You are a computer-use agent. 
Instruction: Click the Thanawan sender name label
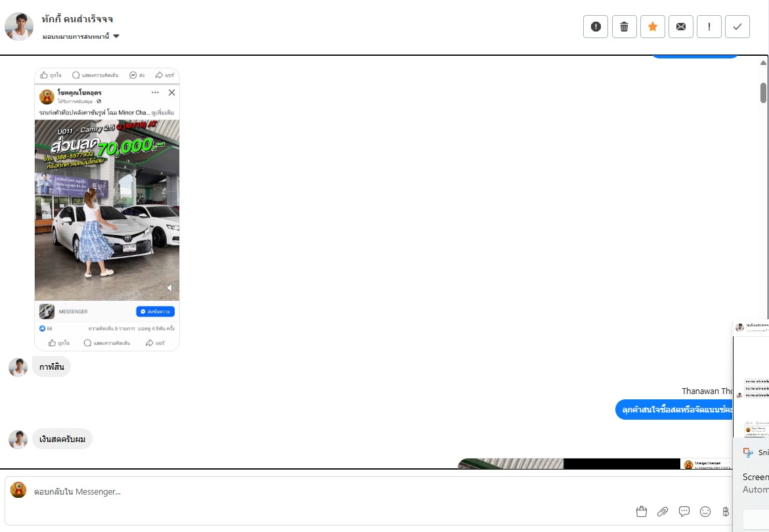[x=707, y=391]
